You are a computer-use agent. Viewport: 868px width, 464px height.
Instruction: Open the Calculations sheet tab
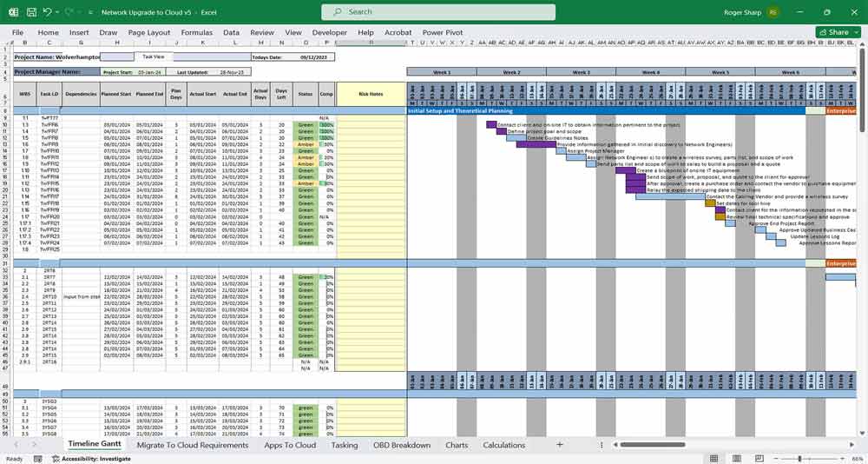coord(503,445)
